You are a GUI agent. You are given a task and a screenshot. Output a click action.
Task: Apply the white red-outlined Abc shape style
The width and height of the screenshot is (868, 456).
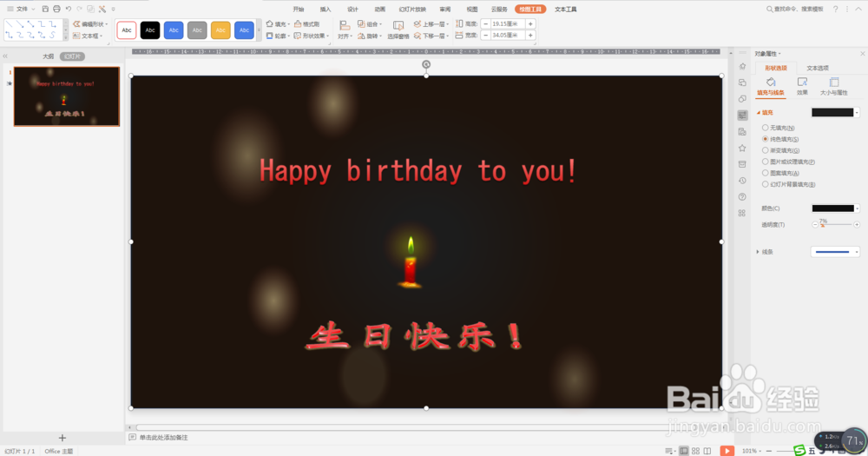click(127, 30)
